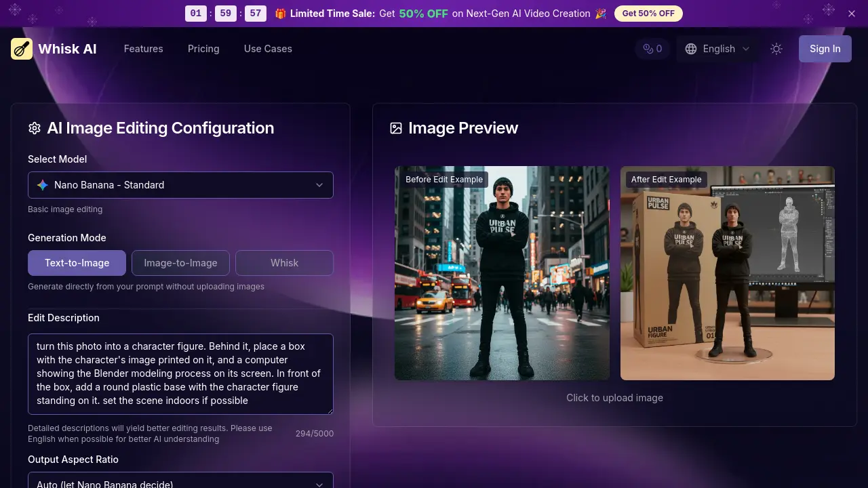
Task: Toggle the light/dark theme sun icon
Action: tap(776, 49)
